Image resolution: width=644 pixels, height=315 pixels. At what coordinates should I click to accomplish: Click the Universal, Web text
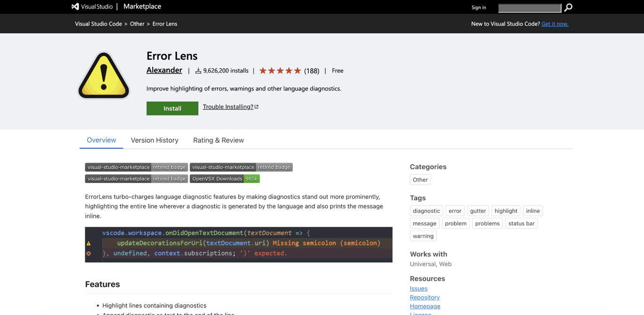tap(430, 264)
